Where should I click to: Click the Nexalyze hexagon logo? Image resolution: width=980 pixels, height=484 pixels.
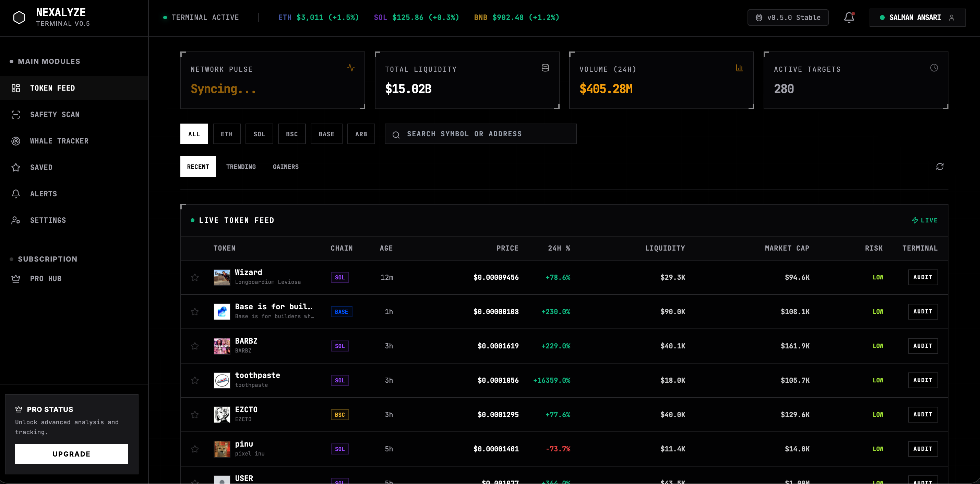click(19, 18)
